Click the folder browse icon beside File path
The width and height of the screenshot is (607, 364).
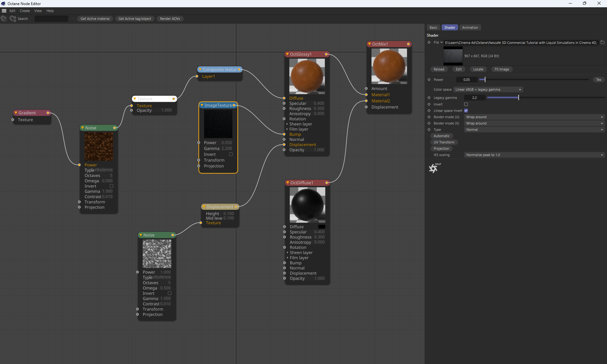602,43
